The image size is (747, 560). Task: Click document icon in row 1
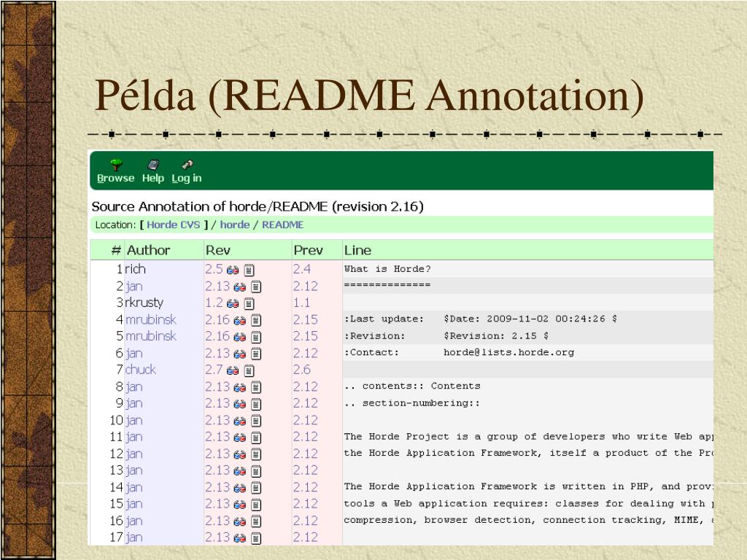pyautogui.click(x=249, y=270)
